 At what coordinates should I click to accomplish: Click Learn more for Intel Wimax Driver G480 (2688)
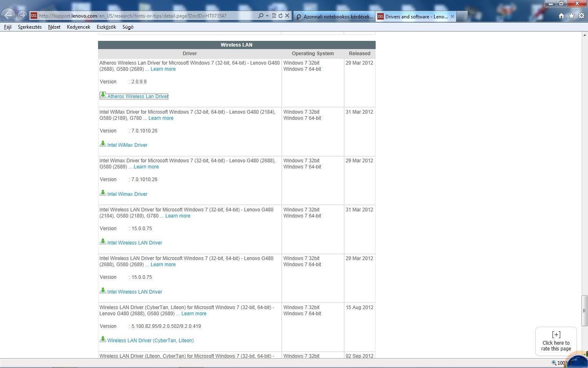[146, 167]
